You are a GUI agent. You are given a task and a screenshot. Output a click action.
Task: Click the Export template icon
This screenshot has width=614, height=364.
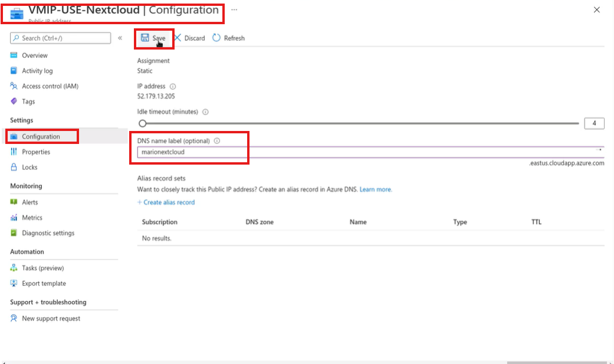coord(14,283)
